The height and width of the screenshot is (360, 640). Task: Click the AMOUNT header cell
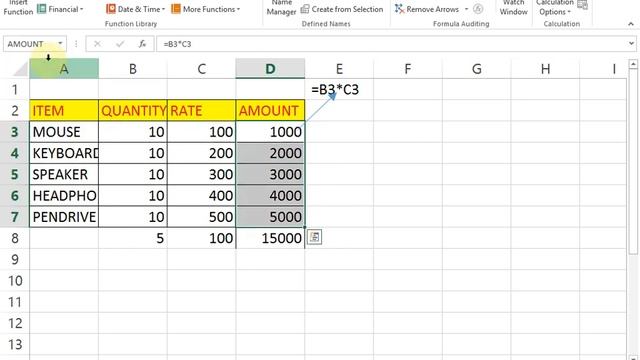pyautogui.click(x=270, y=111)
